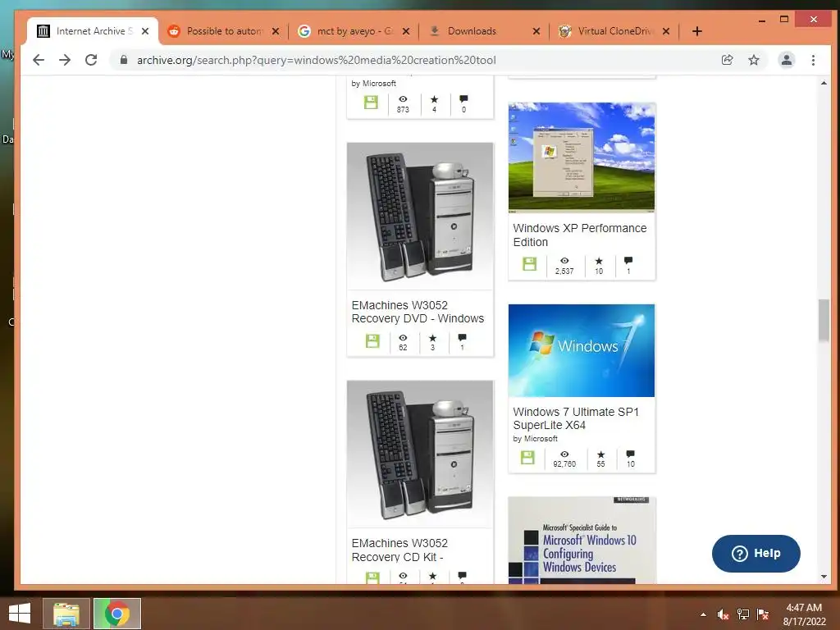Open EMachines W3052 Recovery CD Kit link

click(x=399, y=550)
